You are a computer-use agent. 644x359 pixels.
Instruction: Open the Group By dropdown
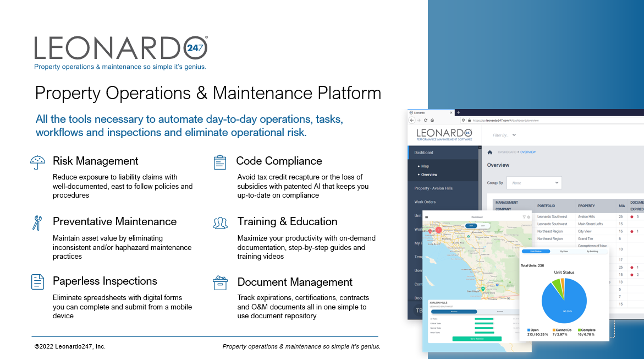pyautogui.click(x=534, y=183)
